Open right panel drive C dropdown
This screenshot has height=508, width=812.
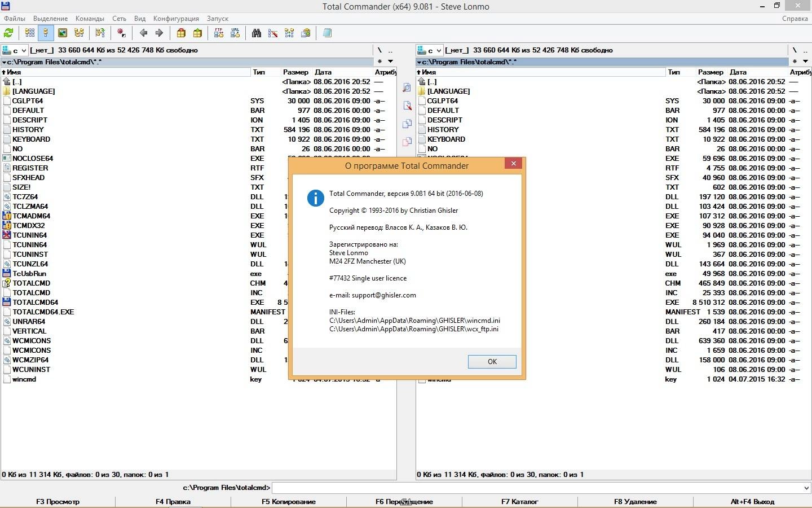point(430,50)
